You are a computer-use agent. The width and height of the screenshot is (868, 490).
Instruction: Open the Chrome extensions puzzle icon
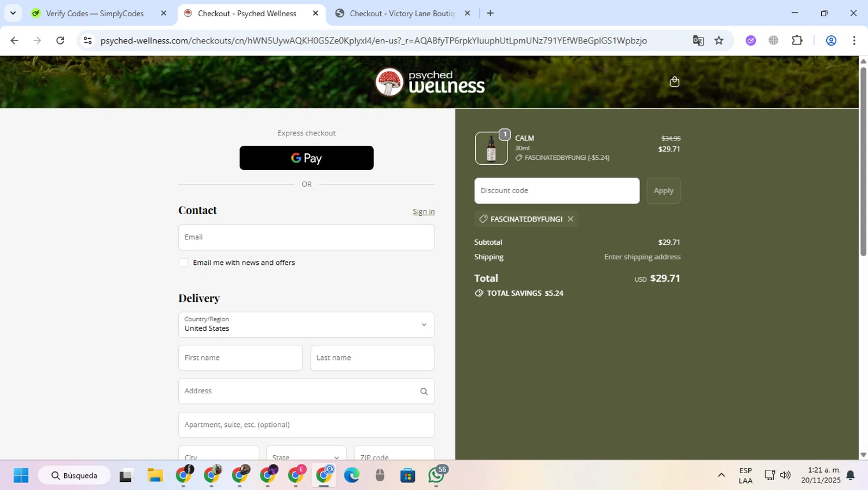click(797, 40)
